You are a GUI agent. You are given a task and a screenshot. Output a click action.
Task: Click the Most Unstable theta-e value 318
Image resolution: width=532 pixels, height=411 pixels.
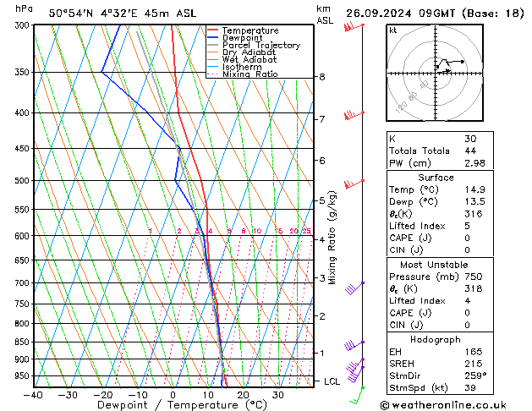click(x=474, y=288)
